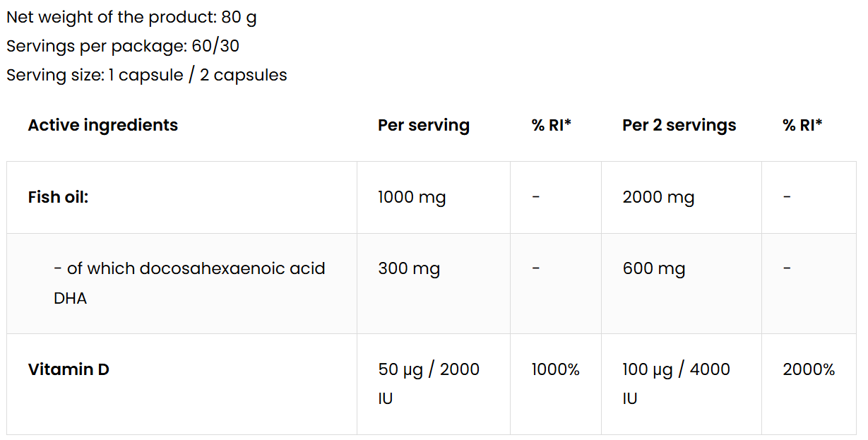Click the 1000% RI value

tap(555, 369)
